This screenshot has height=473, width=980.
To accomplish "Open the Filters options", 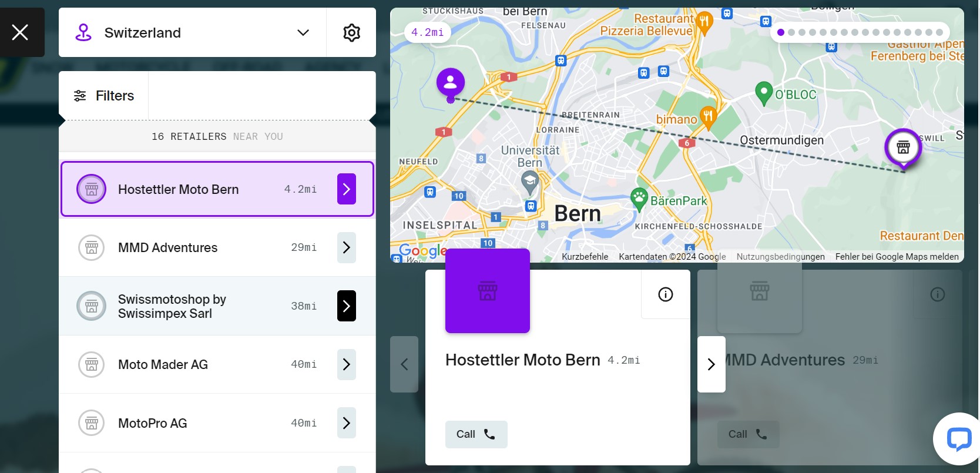I will click(104, 96).
